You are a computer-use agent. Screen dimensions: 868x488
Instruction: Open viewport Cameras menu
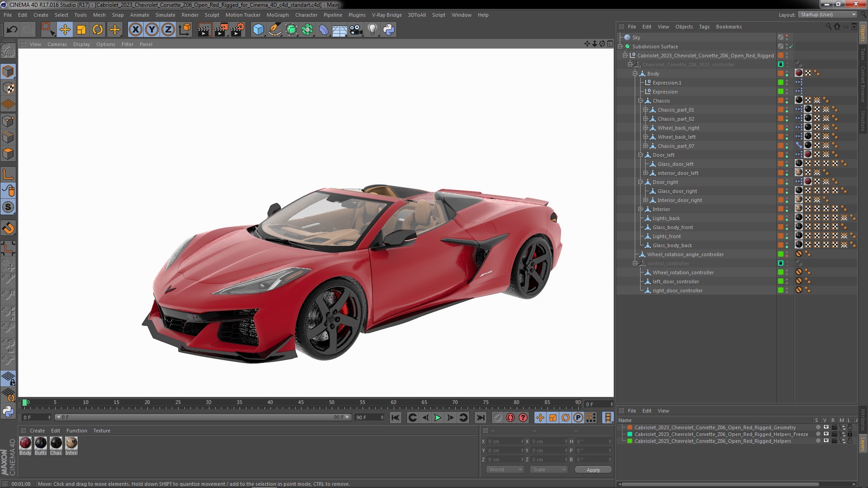point(57,44)
